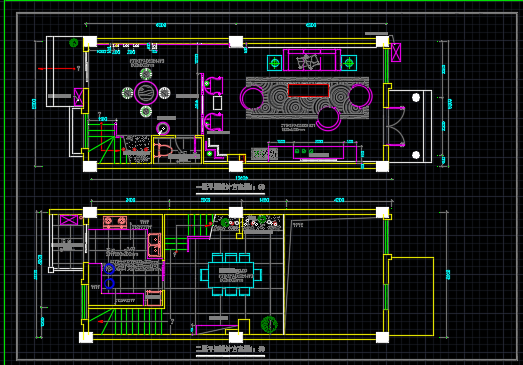Image resolution: width=523 pixels, height=365 pixels.
Task: Select the small yellow square below the planter
Action: pyautogui.click(x=239, y=236)
